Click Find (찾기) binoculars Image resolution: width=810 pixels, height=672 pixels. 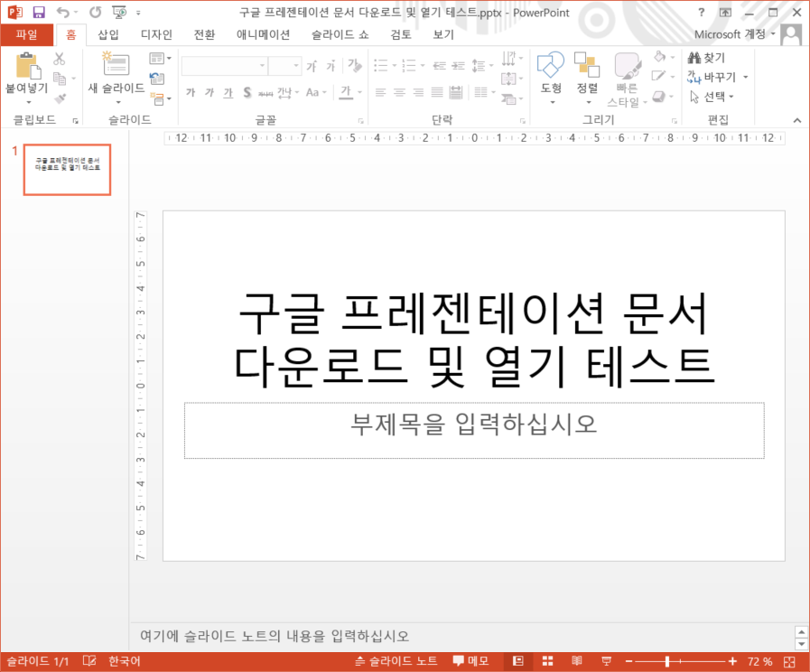pyautogui.click(x=707, y=57)
